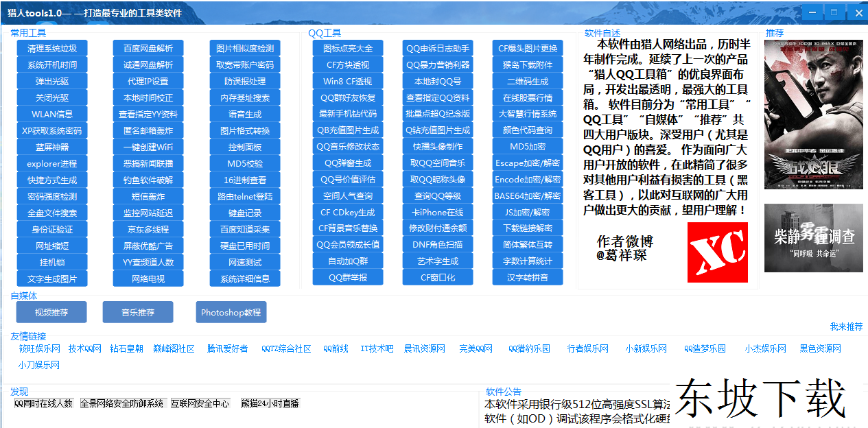This screenshot has width=868, height=428.
Task: Run the 网速测试 tool
Action: pyautogui.click(x=245, y=263)
